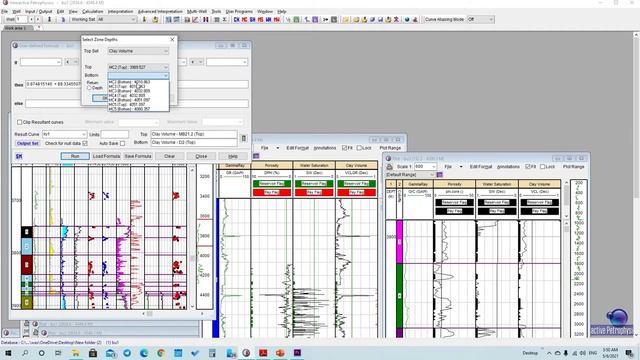Click the Save Formula button
Screen dimensions: 640x360
coord(138,156)
